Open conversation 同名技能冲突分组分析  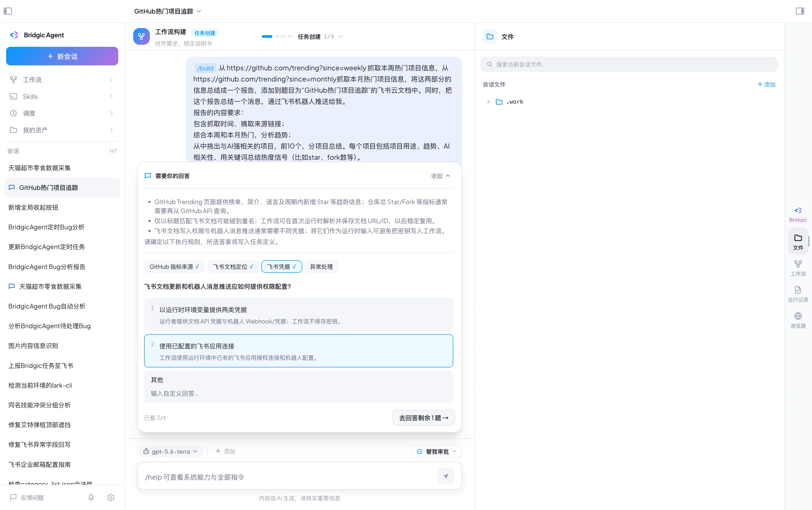pyautogui.click(x=62, y=405)
